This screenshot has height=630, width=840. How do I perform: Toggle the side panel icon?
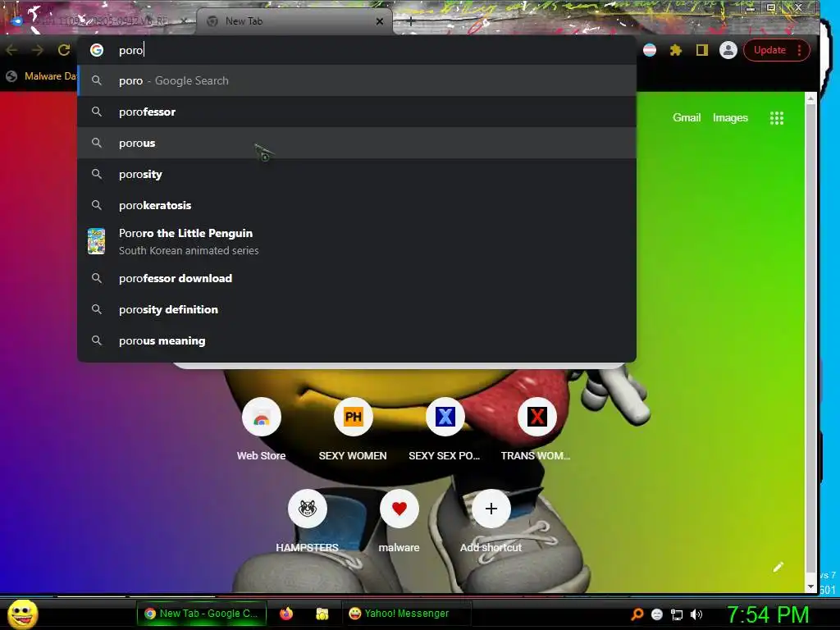coord(702,50)
